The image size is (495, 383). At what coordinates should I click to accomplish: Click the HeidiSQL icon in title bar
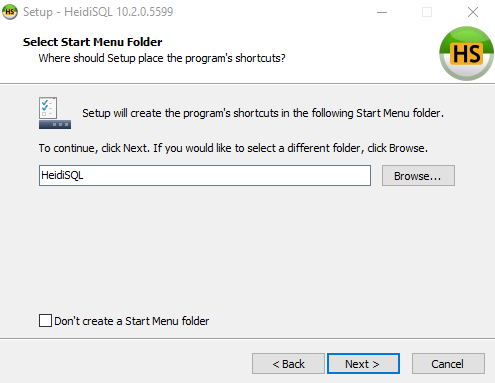tap(10, 12)
